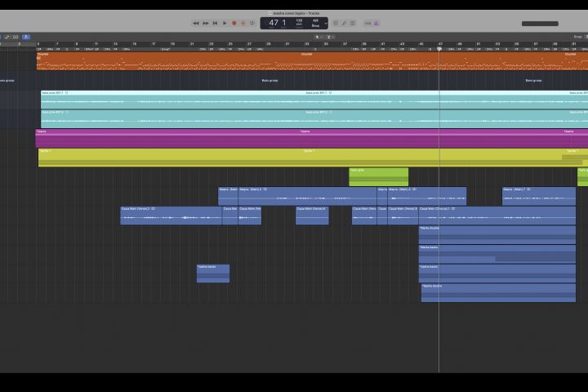
Task: Select the long yellow region
Action: [x=313, y=158]
